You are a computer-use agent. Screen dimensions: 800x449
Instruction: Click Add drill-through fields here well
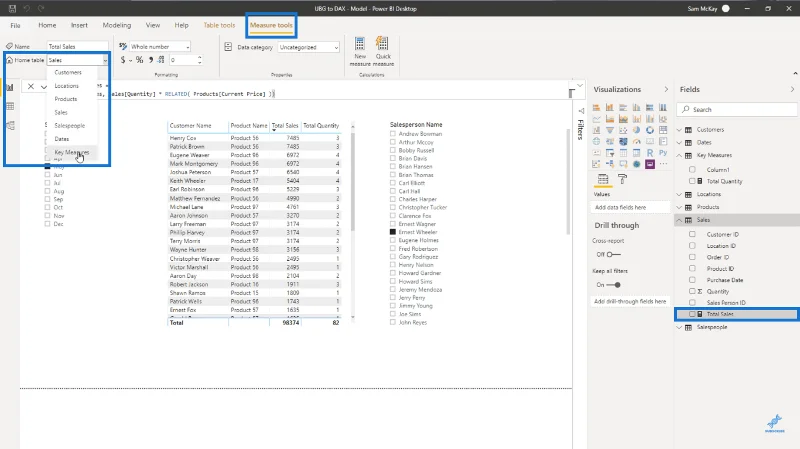[631, 302]
